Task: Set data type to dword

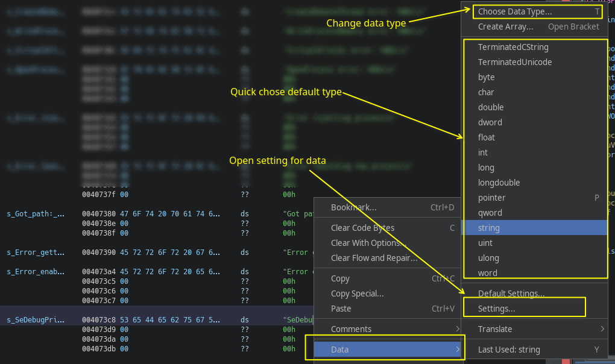Action: (x=534, y=122)
